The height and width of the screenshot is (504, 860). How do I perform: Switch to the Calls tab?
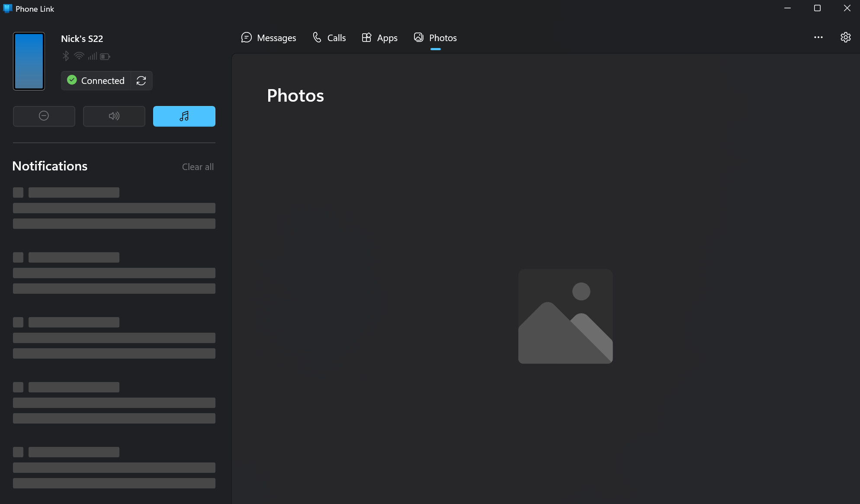(329, 38)
